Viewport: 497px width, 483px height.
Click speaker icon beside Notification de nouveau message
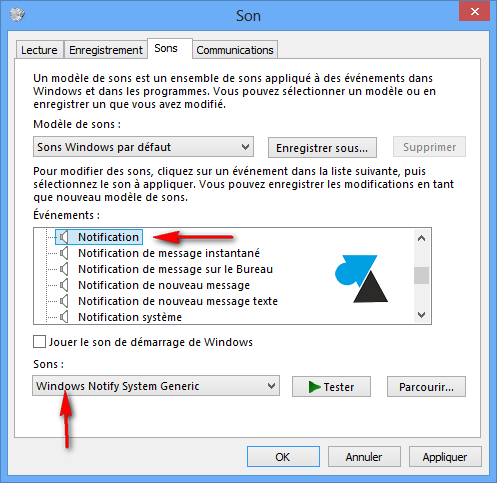tap(64, 285)
